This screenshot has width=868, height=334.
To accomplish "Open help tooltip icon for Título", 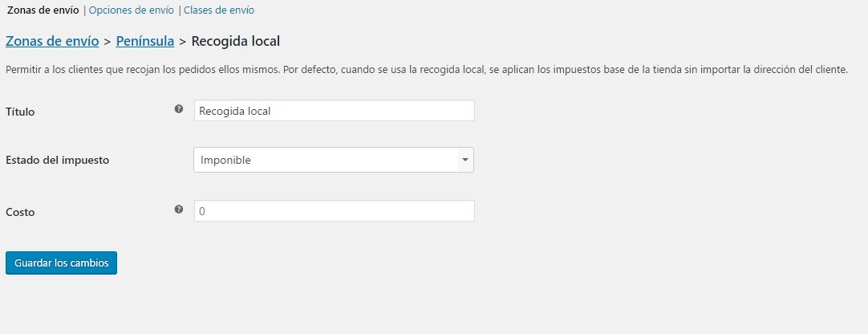I will pyautogui.click(x=179, y=109).
